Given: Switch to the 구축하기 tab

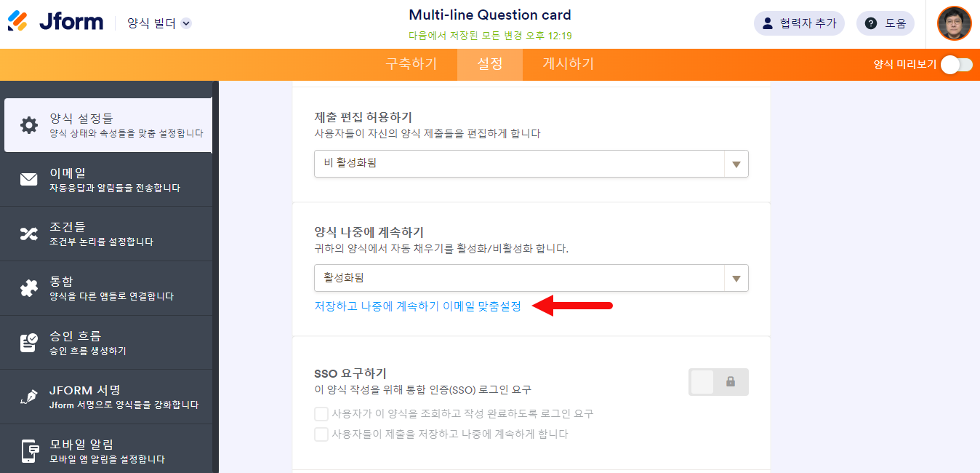Looking at the screenshot, I should click(411, 64).
